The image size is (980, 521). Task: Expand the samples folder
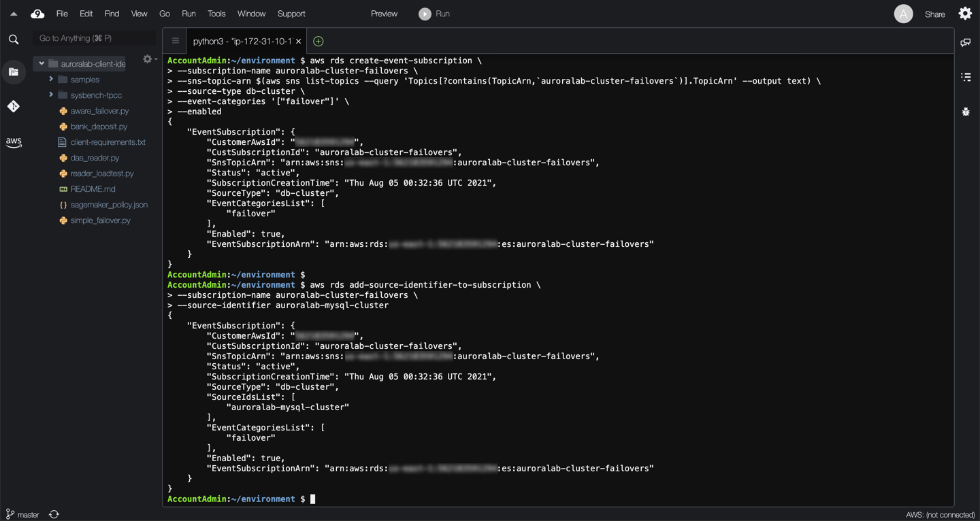tap(51, 80)
